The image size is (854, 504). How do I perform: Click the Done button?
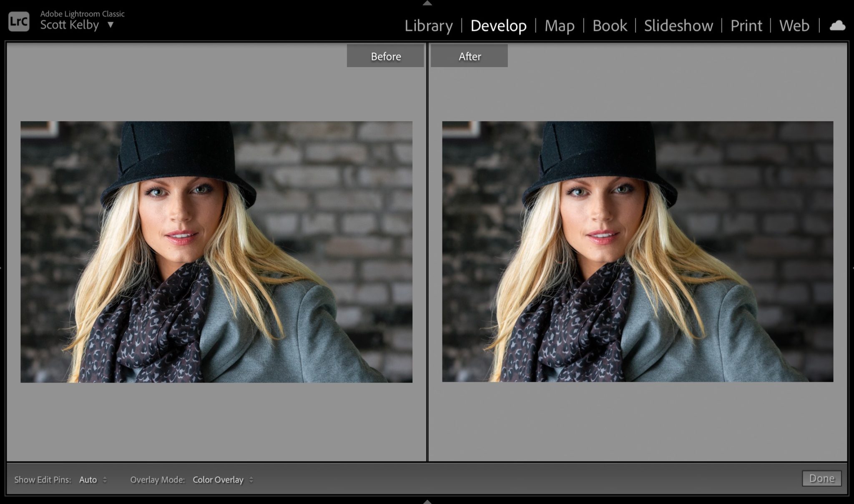click(x=821, y=479)
